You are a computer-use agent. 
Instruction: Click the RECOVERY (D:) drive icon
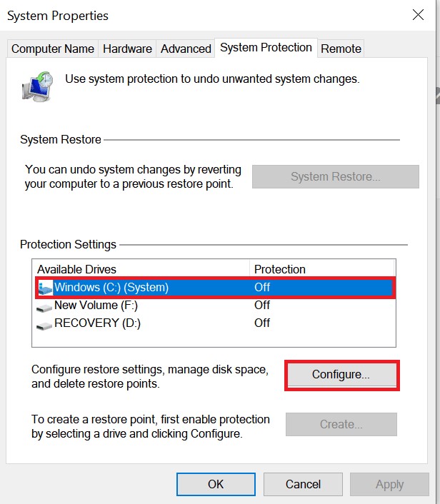(x=45, y=323)
